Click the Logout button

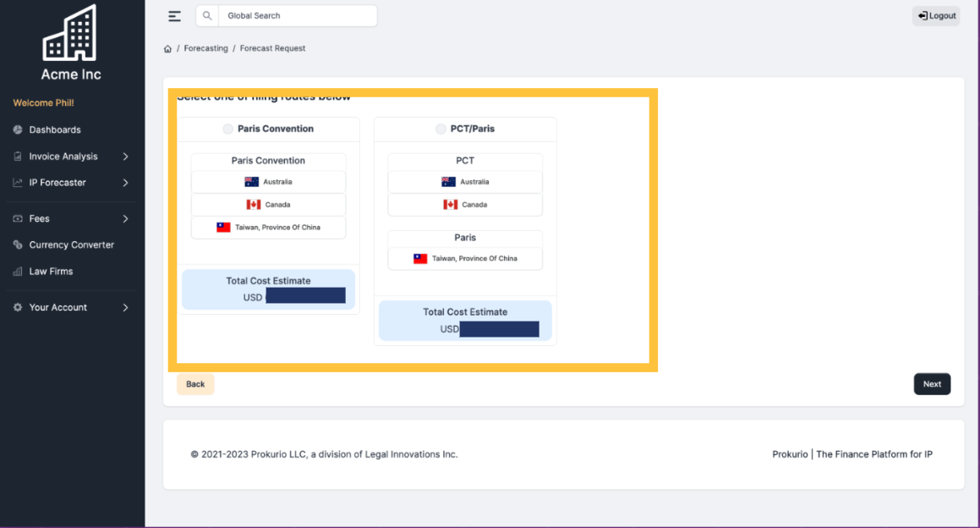(936, 15)
